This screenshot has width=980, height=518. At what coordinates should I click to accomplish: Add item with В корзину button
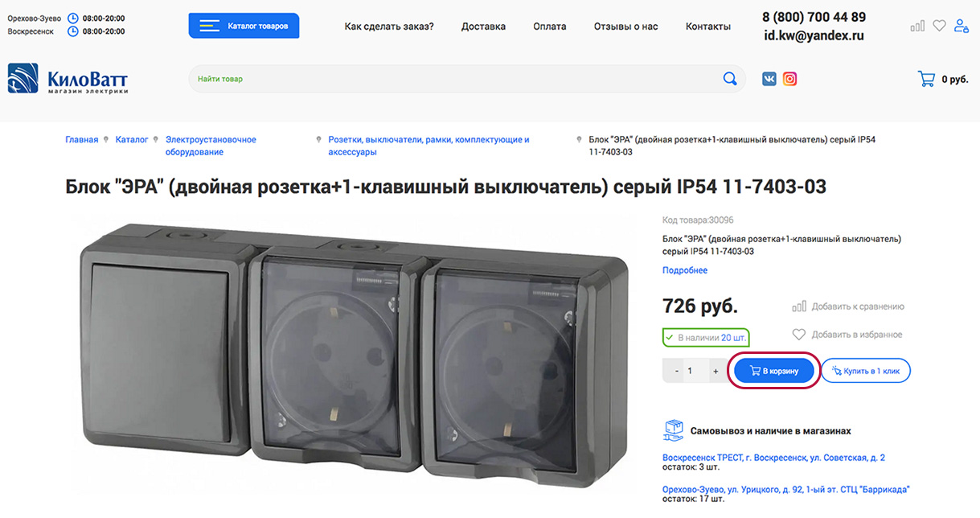[x=774, y=371]
